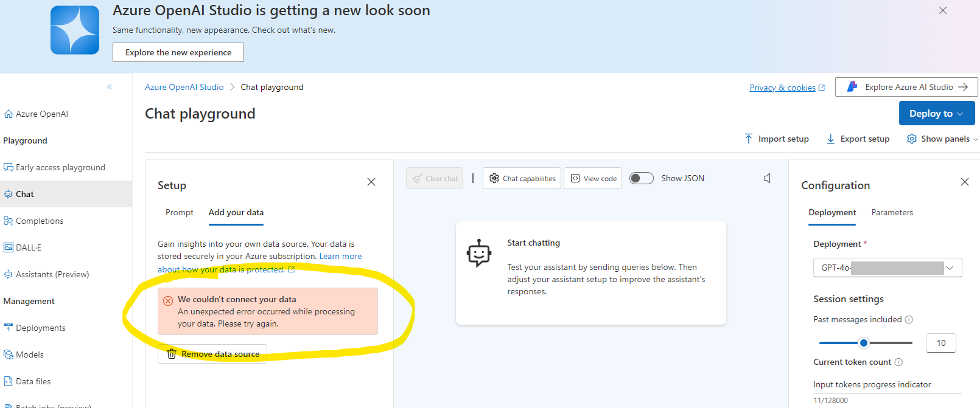The height and width of the screenshot is (408, 980).
Task: Select the Add your data tab
Action: coord(236,212)
